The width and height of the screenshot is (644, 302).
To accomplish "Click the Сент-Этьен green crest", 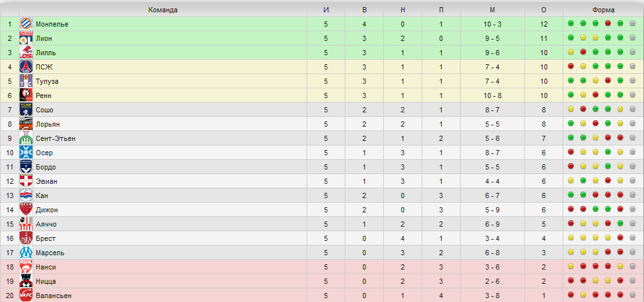I will pos(26,138).
